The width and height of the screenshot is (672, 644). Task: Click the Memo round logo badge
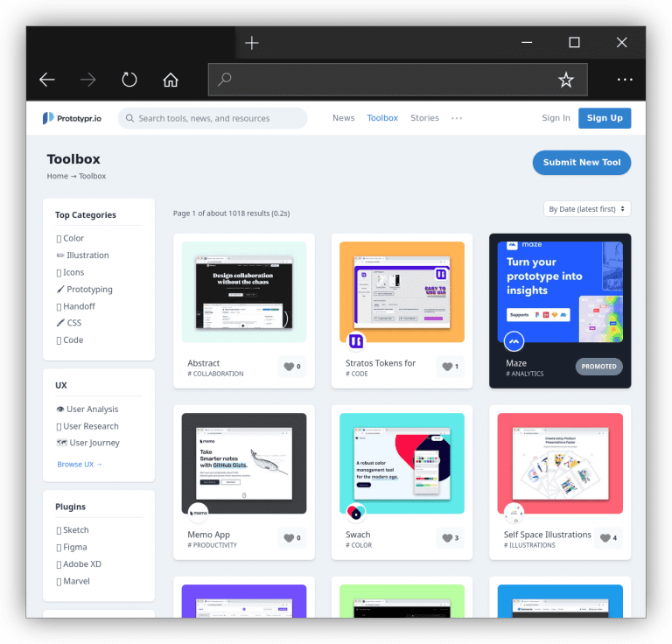(198, 513)
